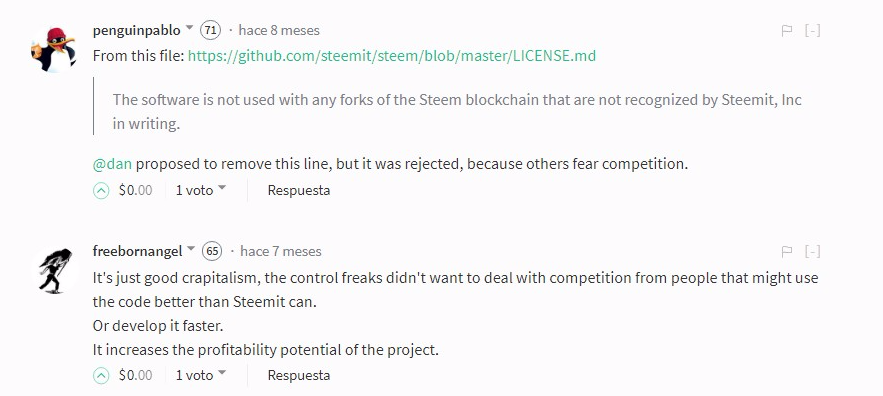This screenshot has width=883, height=396.
Task: Upvote penguinpablo's comment
Action: tap(101, 191)
